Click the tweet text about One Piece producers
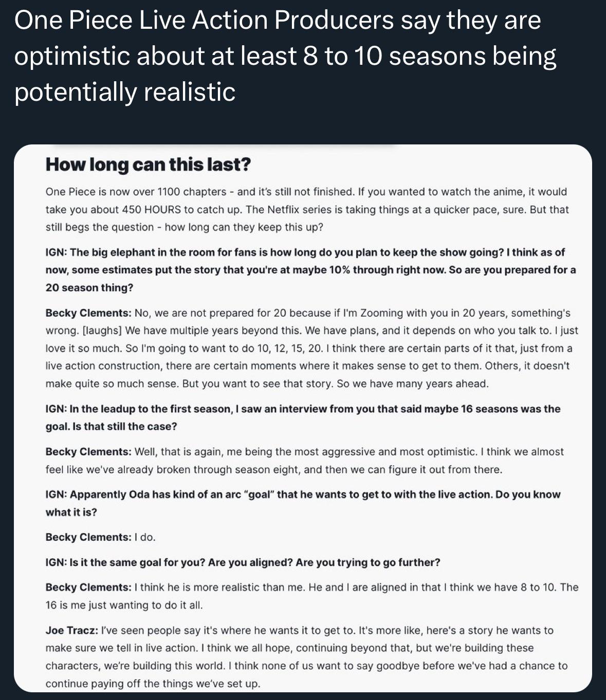The image size is (606, 700). coord(285,56)
